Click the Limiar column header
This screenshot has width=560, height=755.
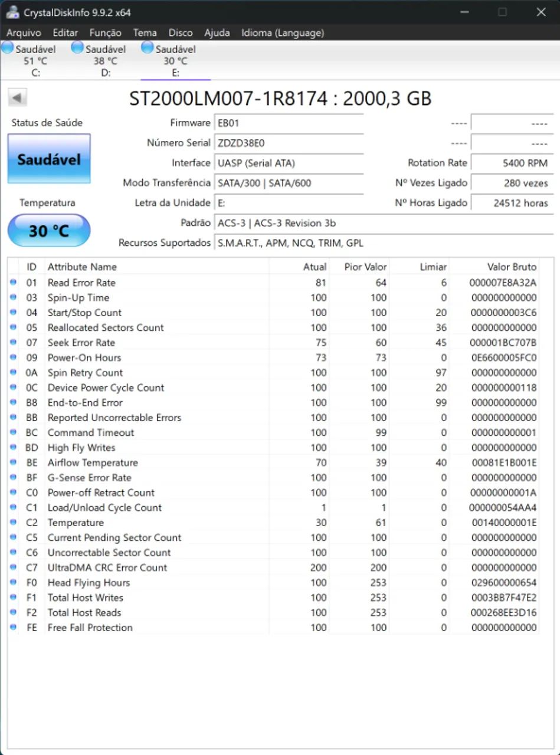tap(420, 267)
